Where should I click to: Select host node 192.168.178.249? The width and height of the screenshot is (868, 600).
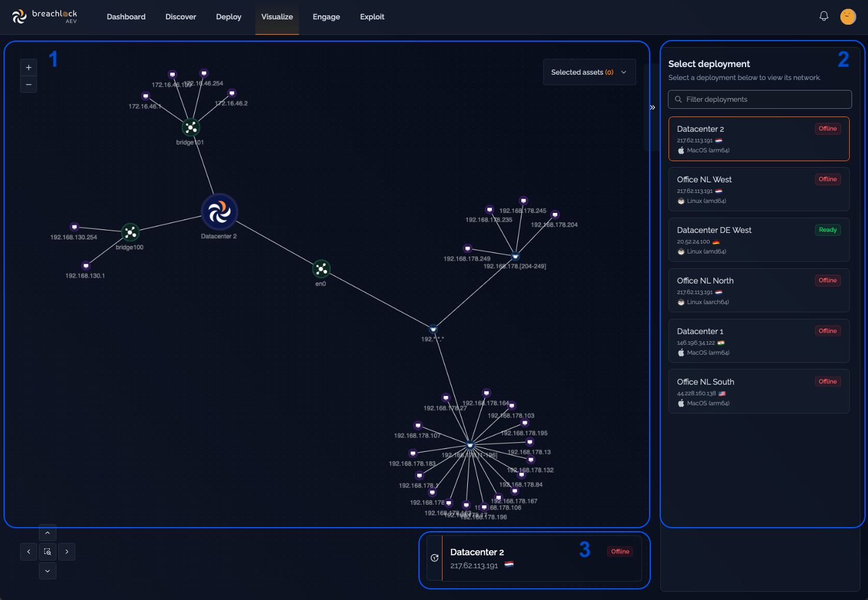[x=468, y=249]
